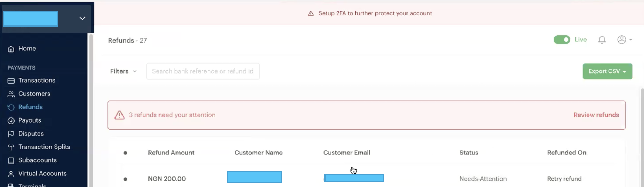The height and width of the screenshot is (187, 644).
Task: Click the Virtual Accounts person icon
Action: click(x=11, y=174)
